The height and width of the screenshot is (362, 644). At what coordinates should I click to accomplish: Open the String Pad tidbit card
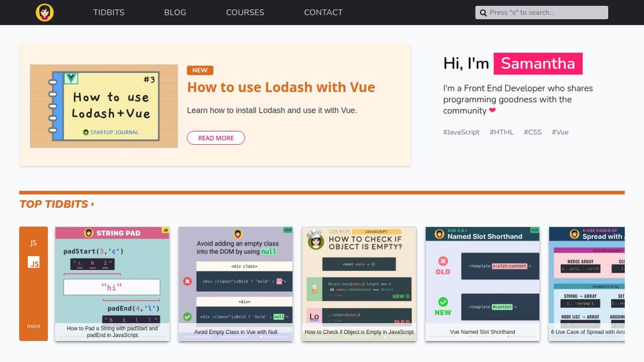[x=112, y=284]
